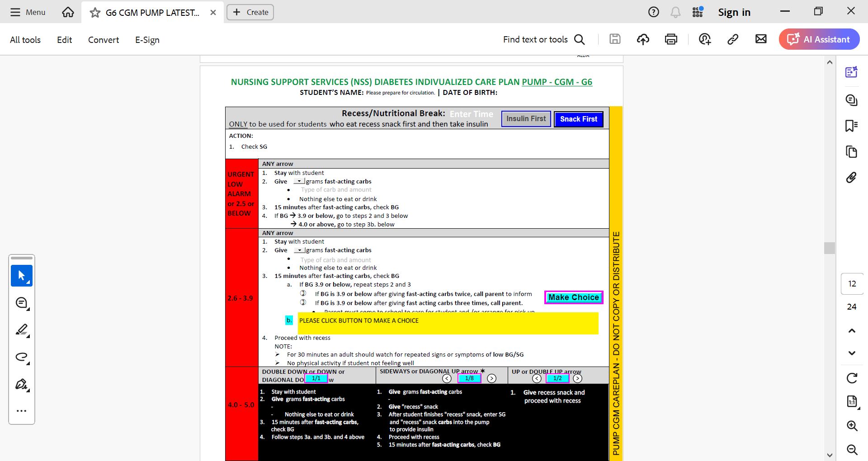Click the current page number 12 field
Image resolution: width=868 pixels, height=461 pixels.
click(852, 284)
